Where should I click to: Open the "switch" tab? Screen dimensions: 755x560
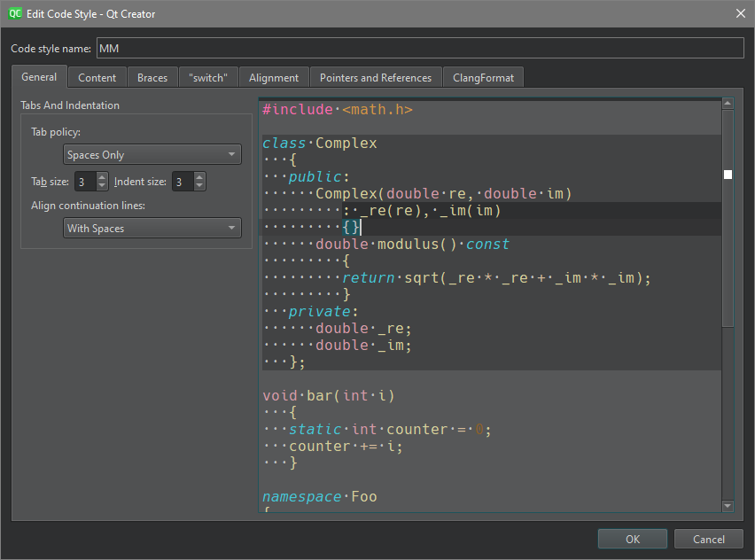click(208, 78)
